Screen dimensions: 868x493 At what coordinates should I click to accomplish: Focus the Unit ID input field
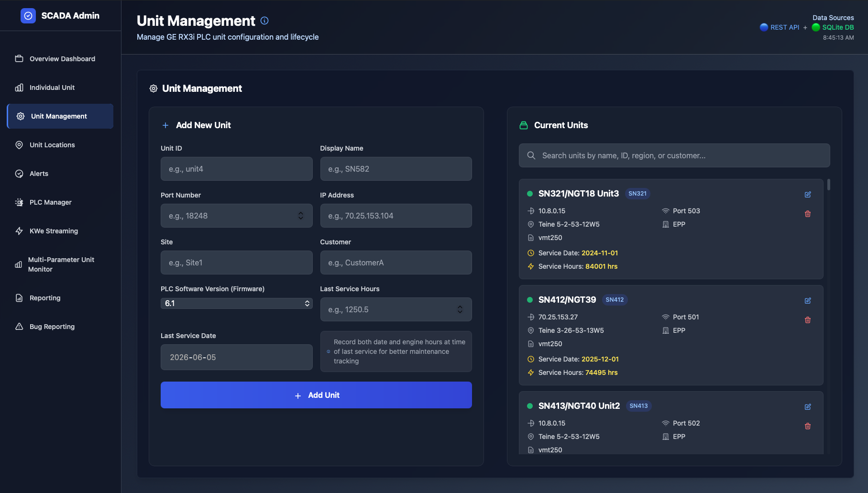[x=237, y=169]
